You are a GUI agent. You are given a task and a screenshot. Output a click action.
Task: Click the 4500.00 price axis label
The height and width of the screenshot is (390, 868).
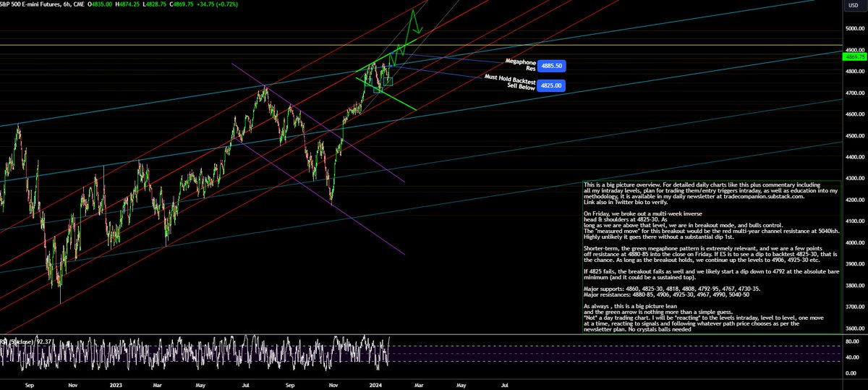tap(854, 135)
